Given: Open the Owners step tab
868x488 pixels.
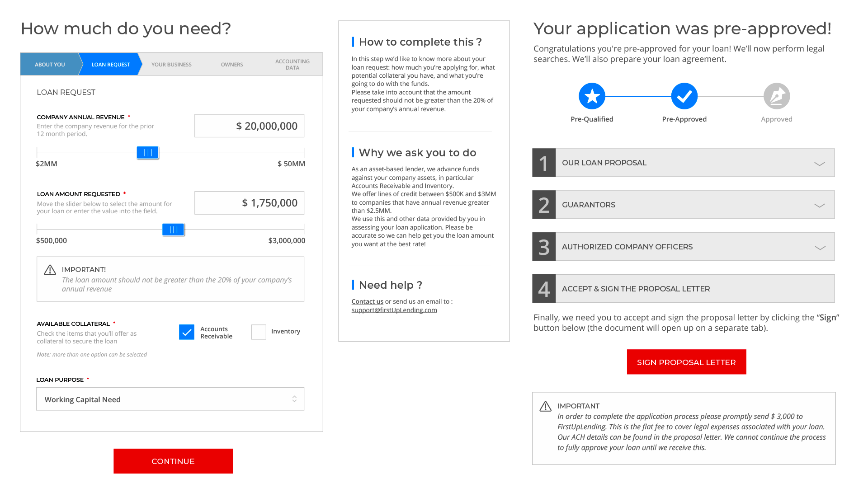Looking at the screenshot, I should [x=232, y=65].
